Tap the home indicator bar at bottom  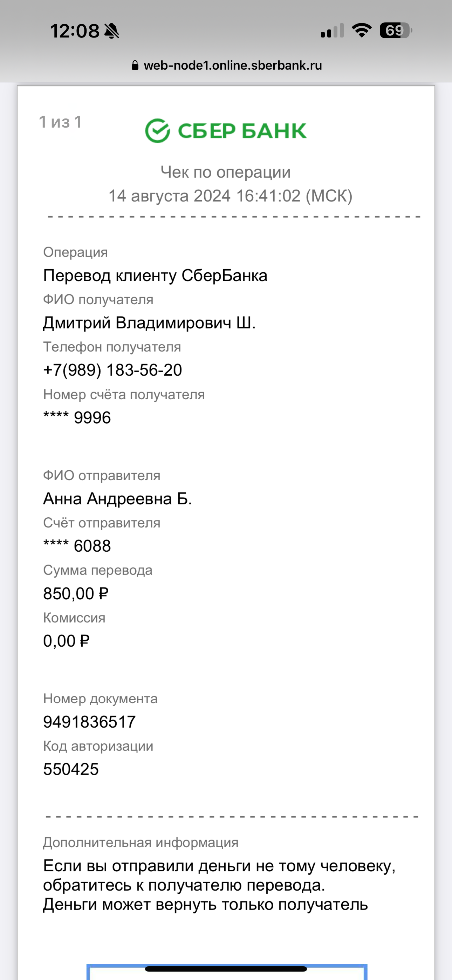226,968
